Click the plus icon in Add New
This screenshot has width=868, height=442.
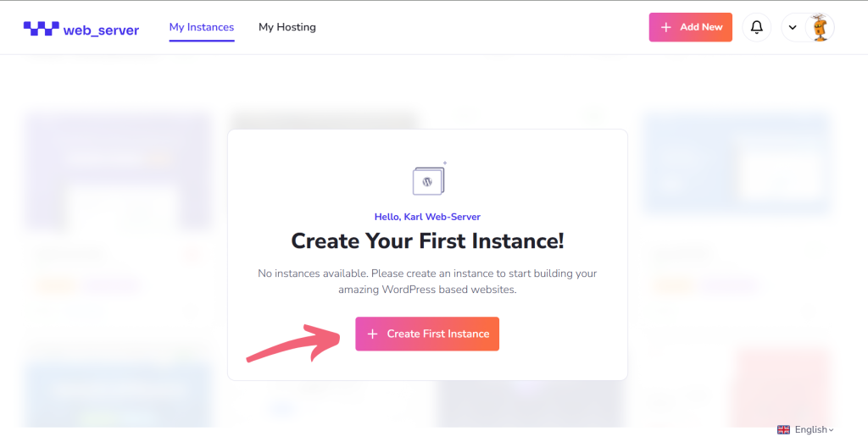(x=665, y=27)
